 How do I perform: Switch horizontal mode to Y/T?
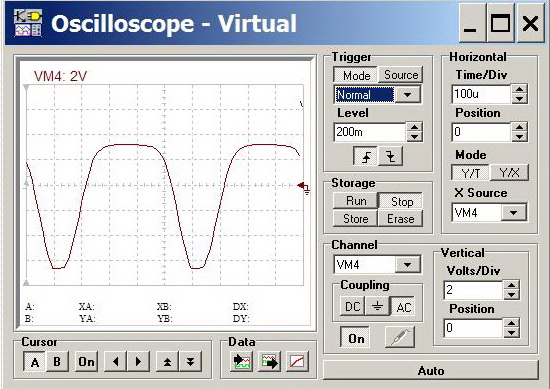470,173
